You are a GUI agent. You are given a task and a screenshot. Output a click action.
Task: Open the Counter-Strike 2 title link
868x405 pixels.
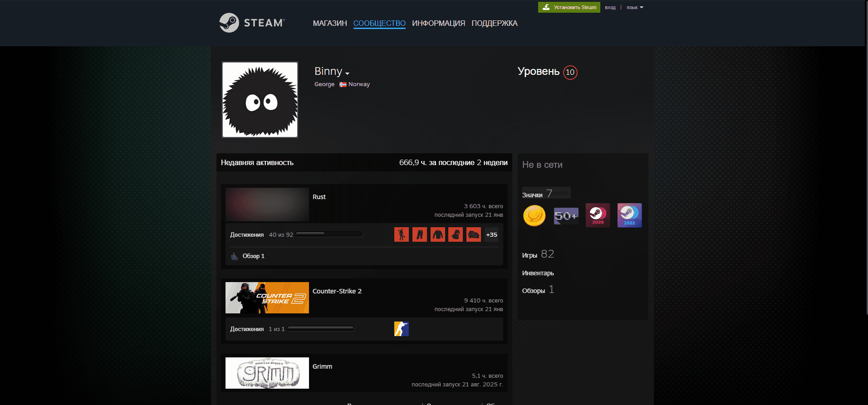point(337,291)
